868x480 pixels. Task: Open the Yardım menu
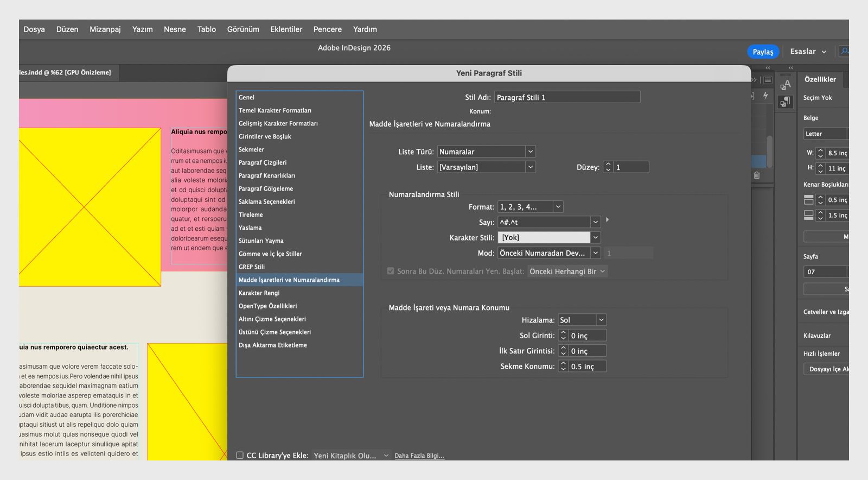click(365, 29)
